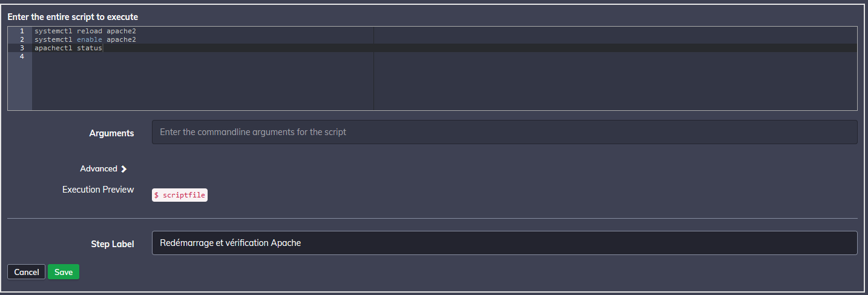Viewport: 868px width, 295px height.
Task: Click the scriptfile execution preview badge
Action: (x=180, y=195)
